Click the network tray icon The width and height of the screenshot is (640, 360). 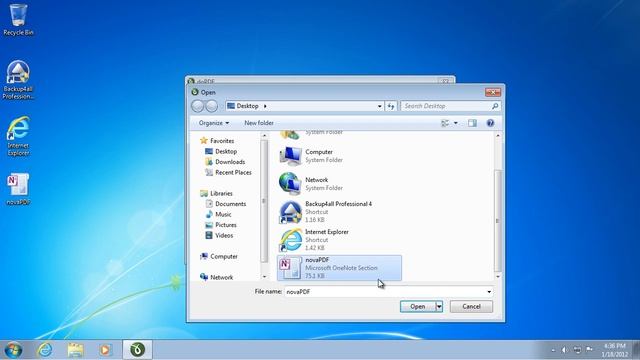tap(577, 350)
